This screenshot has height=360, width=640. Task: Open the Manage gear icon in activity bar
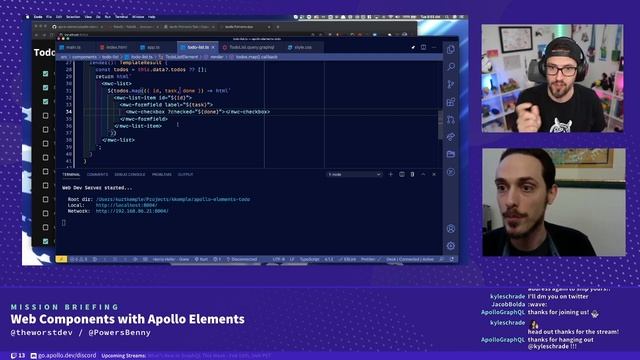click(451, 246)
